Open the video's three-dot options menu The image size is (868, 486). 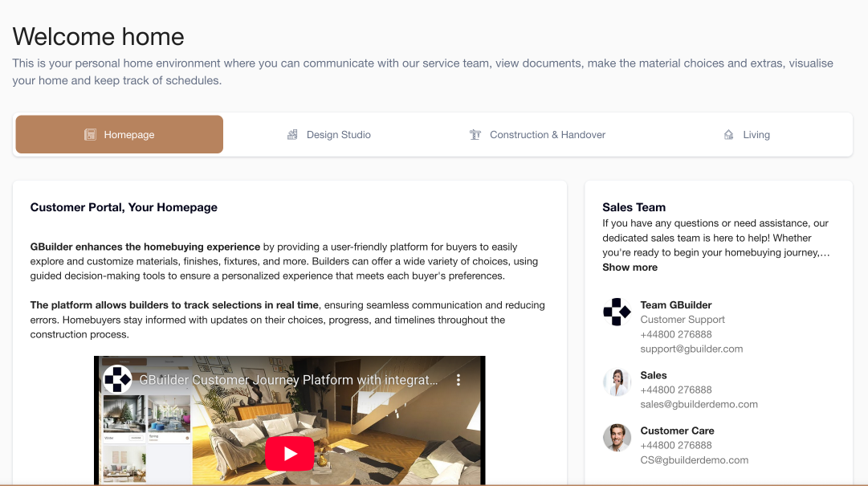tap(458, 380)
